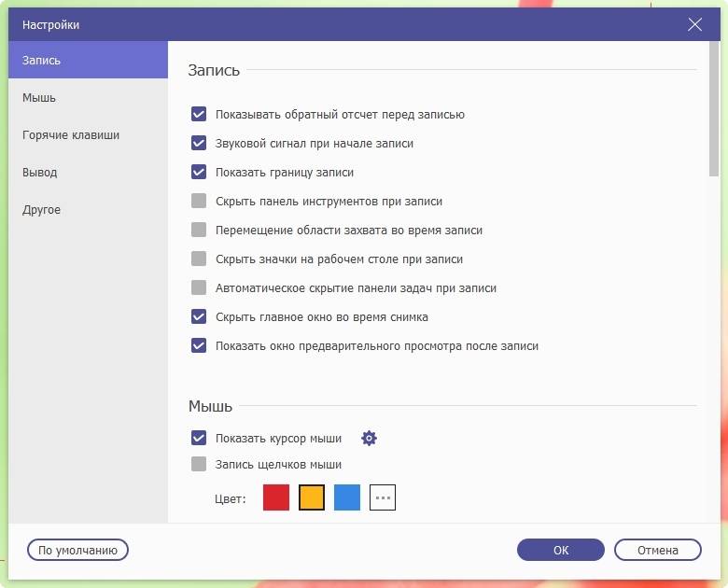The image size is (728, 588).
Task: Switch to the Мышь settings tab
Action: 40,98
